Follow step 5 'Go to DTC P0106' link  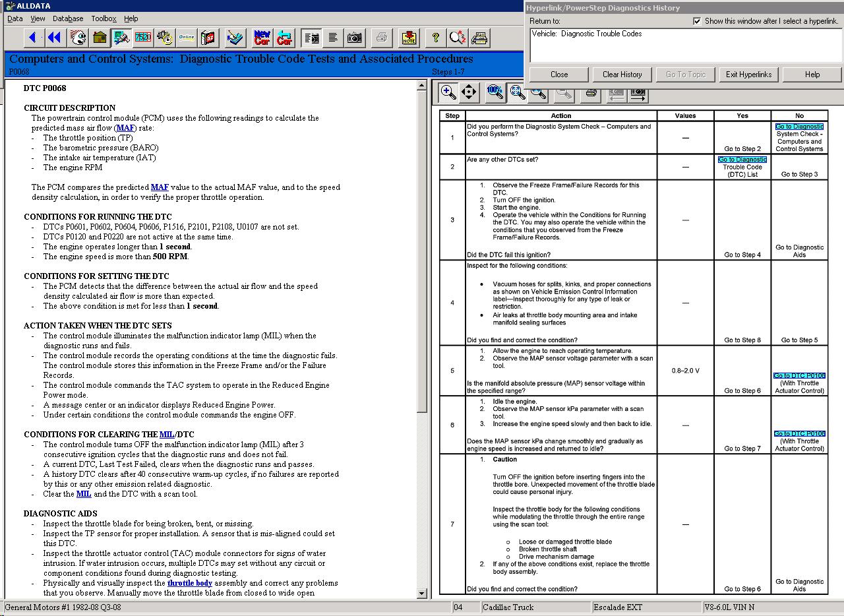tap(799, 376)
